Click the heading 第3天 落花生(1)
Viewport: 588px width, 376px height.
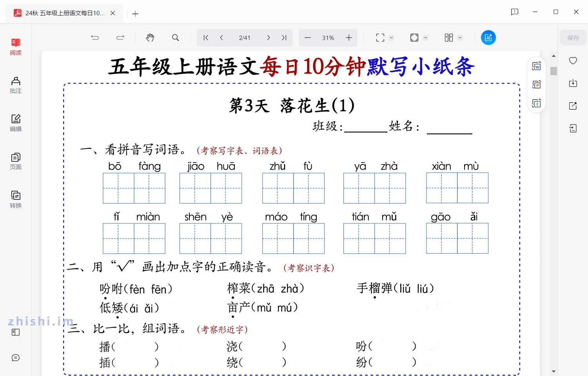tap(292, 106)
